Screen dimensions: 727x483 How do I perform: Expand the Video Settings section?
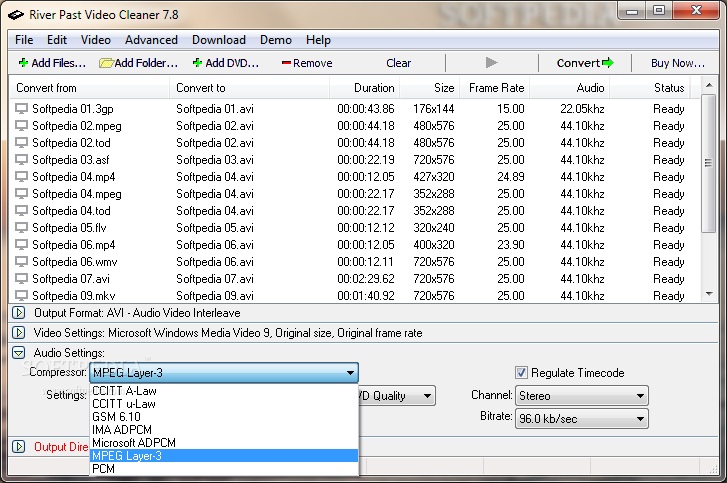(19, 333)
